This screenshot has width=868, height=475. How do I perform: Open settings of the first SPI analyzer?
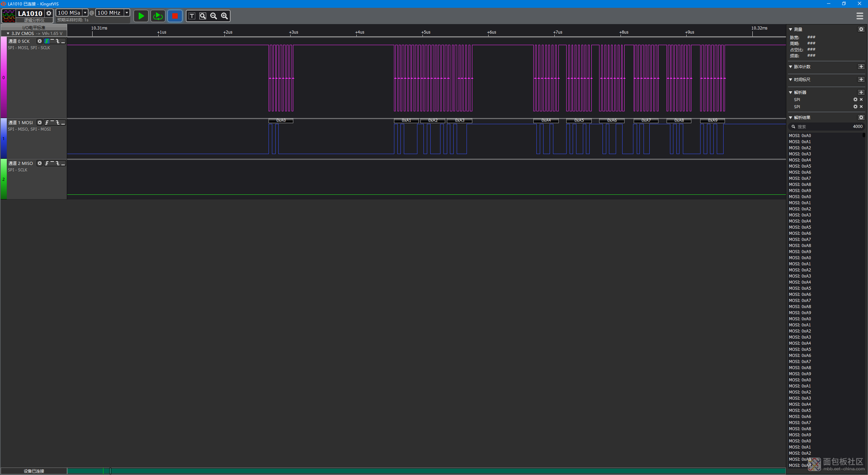click(x=855, y=100)
